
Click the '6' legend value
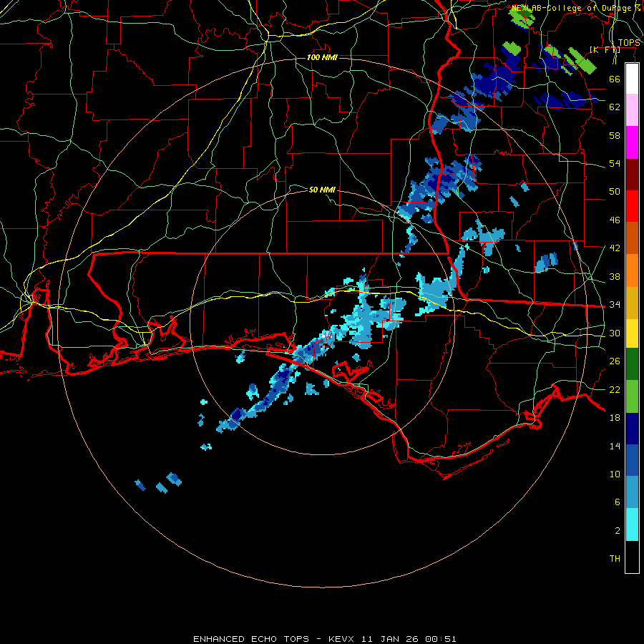click(617, 502)
